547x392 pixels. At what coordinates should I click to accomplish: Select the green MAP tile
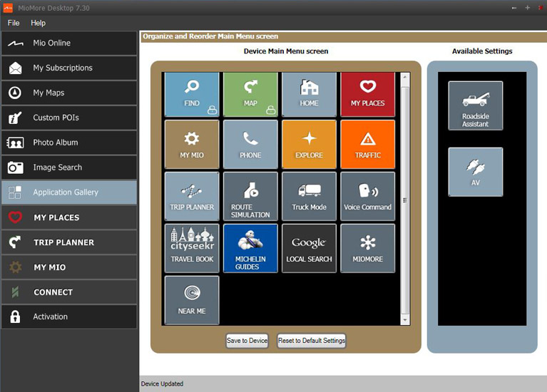(250, 94)
